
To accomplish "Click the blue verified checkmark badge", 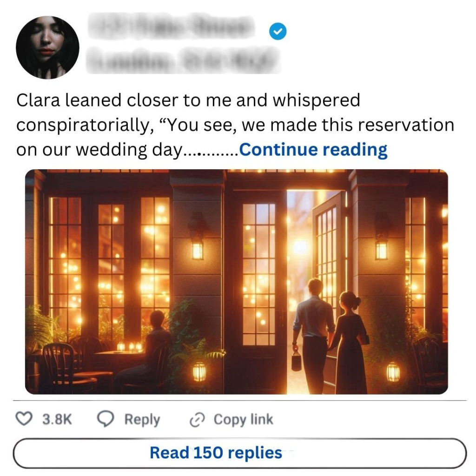I will click(x=278, y=32).
